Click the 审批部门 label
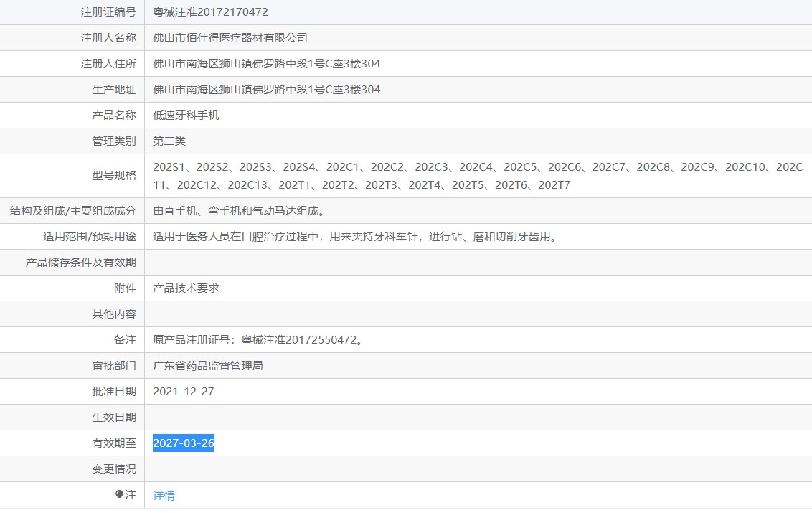Screen dimensions: 812x513 114,366
